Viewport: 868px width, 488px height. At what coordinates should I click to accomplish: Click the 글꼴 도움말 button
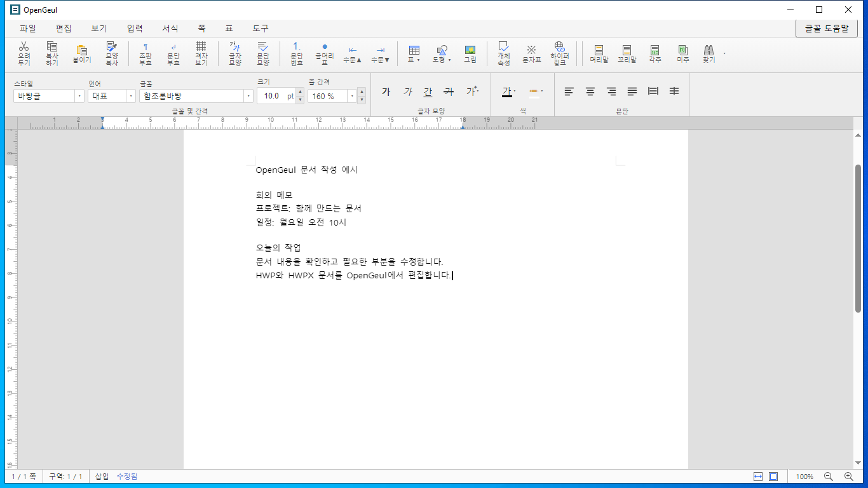click(827, 29)
